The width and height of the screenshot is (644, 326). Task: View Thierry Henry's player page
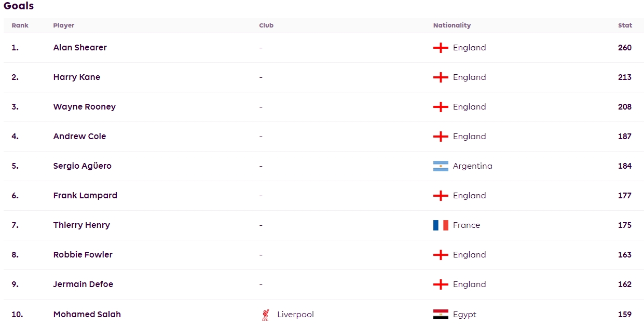(81, 225)
